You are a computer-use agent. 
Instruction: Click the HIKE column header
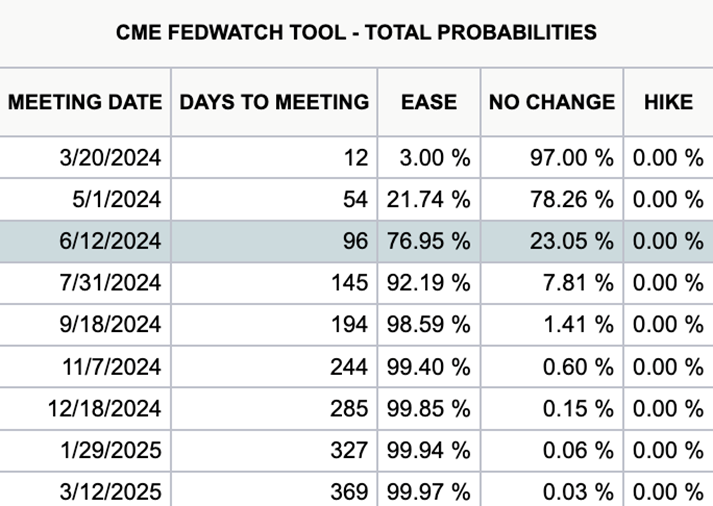pyautogui.click(x=668, y=102)
